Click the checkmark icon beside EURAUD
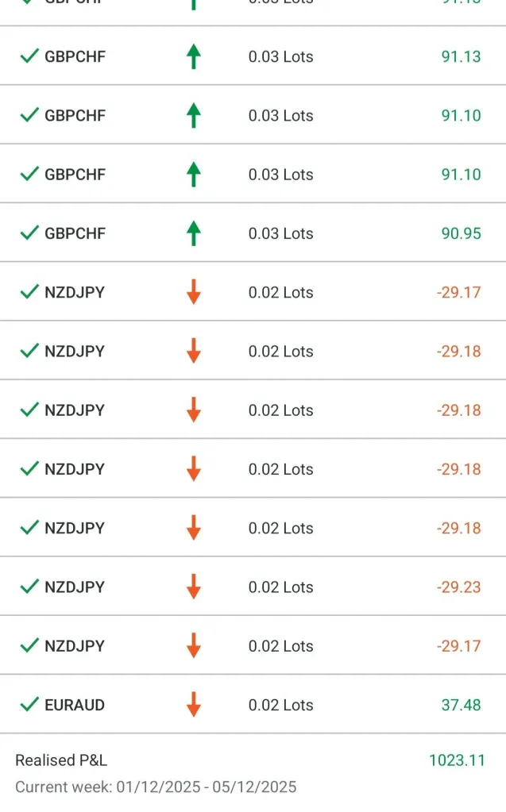506x812 pixels. 29,704
